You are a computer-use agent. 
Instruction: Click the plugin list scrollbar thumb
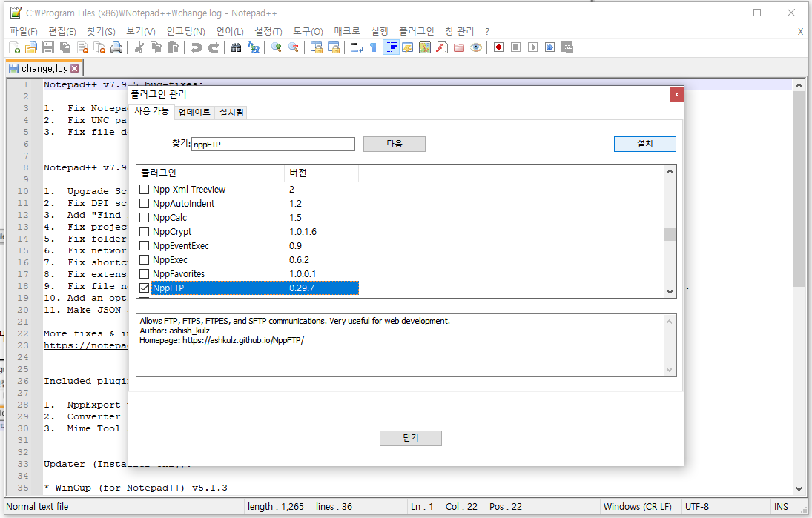coord(670,234)
